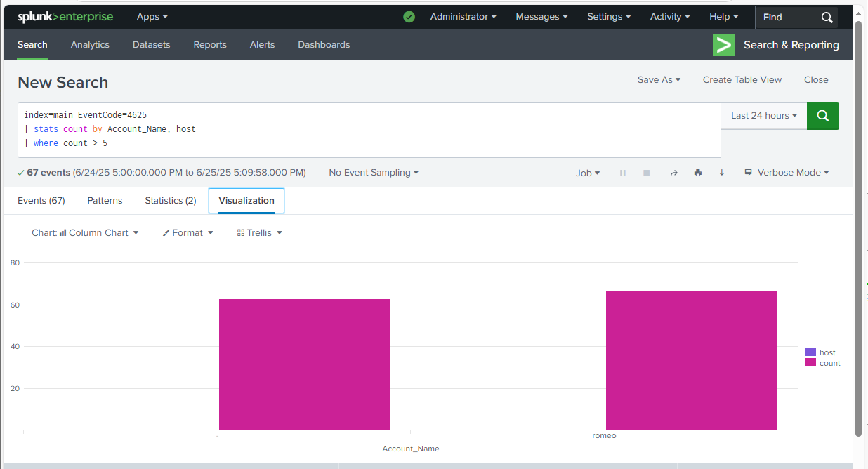Screen dimensions: 868x469
Task: Open the Dashboards page
Action: click(x=324, y=45)
